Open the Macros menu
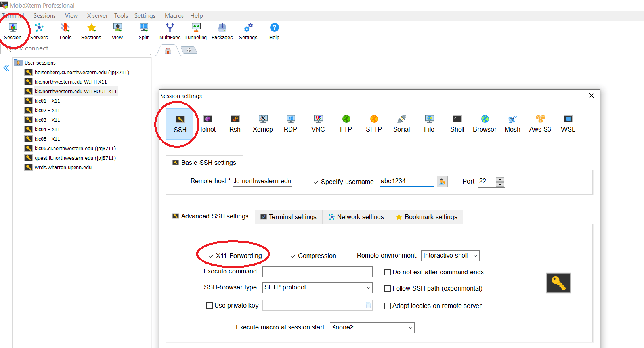Screen dimensions: 644x348 [174, 16]
